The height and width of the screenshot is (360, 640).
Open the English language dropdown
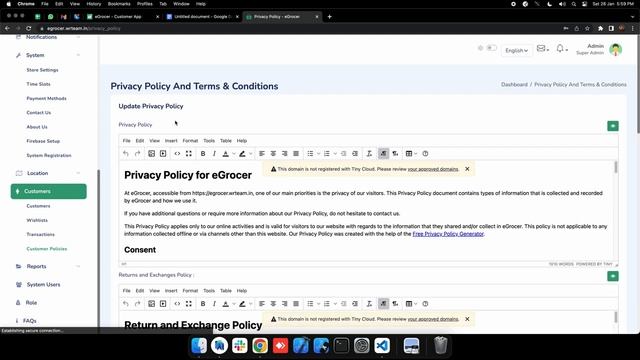click(x=516, y=51)
